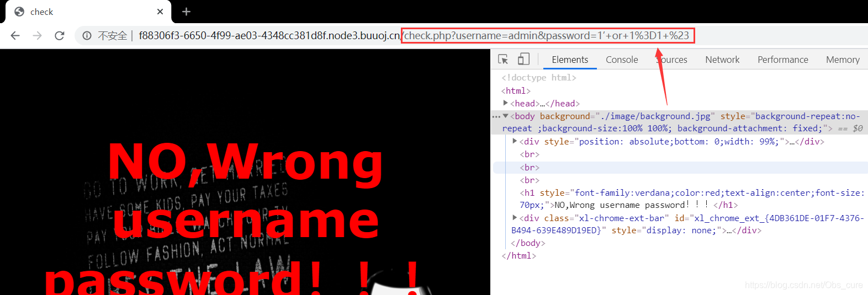Open a new browser tab
Screen dimensions: 868x295
pyautogui.click(x=186, y=12)
